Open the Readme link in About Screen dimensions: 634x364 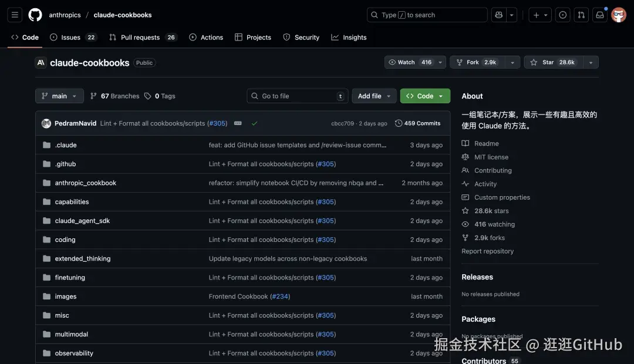pyautogui.click(x=480, y=144)
